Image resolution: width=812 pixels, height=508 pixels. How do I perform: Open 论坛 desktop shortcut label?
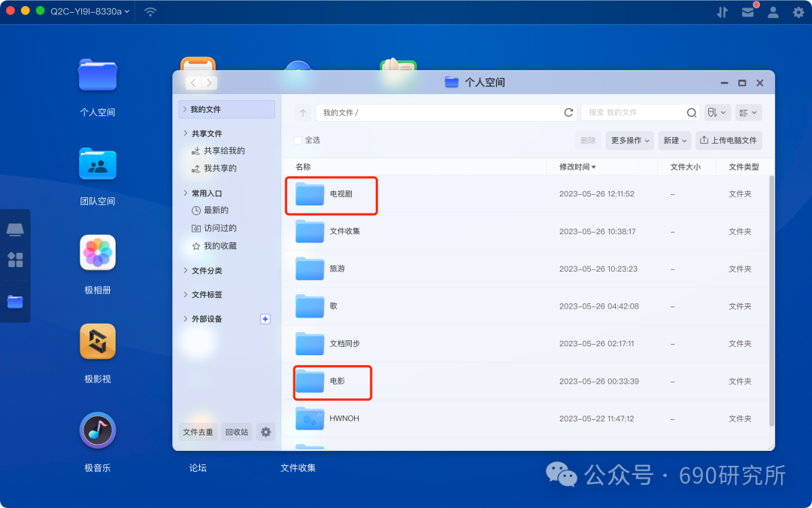pos(198,467)
